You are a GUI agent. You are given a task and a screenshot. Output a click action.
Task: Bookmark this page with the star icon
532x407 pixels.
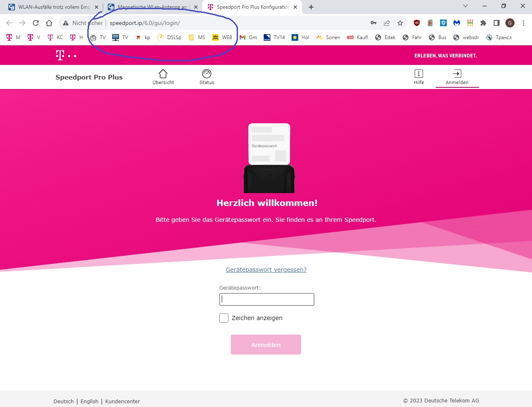(400, 23)
